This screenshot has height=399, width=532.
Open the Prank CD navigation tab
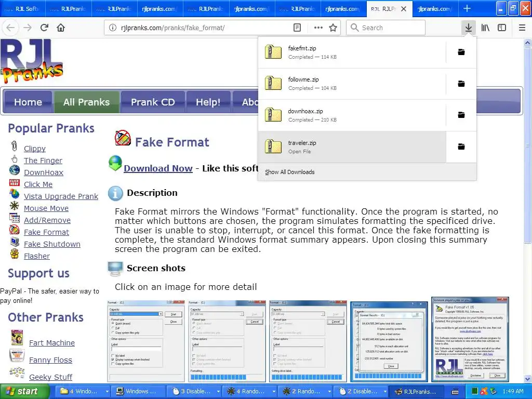tap(153, 102)
